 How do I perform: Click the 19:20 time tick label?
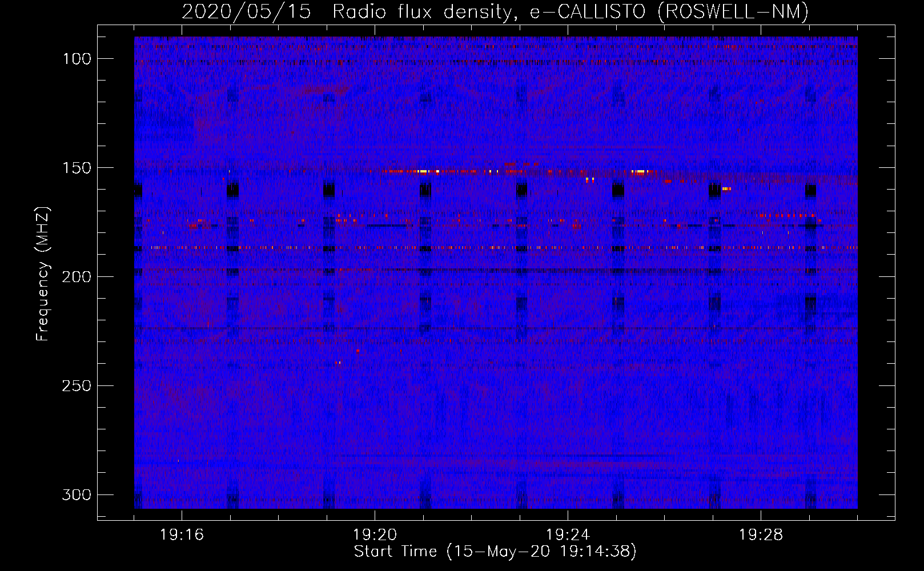pyautogui.click(x=375, y=535)
